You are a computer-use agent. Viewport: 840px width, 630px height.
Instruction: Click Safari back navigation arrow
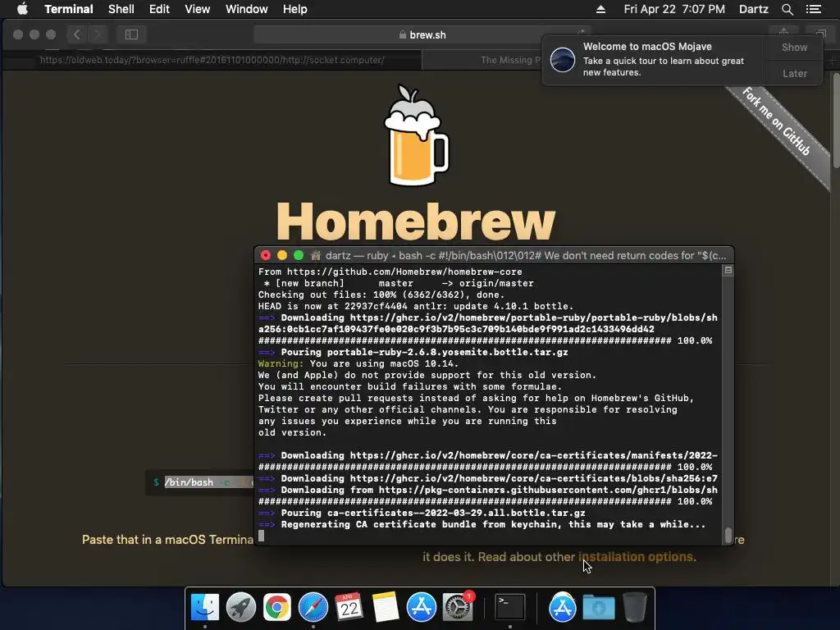(x=76, y=34)
